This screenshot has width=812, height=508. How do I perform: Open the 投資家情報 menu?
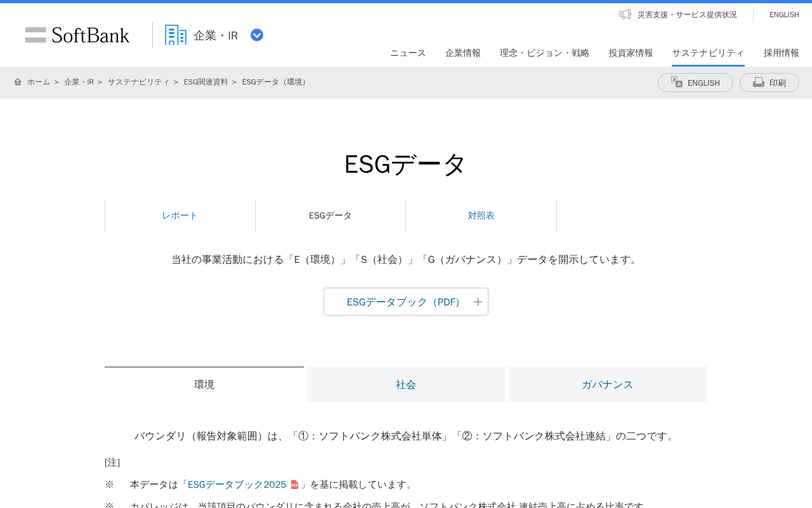point(631,53)
